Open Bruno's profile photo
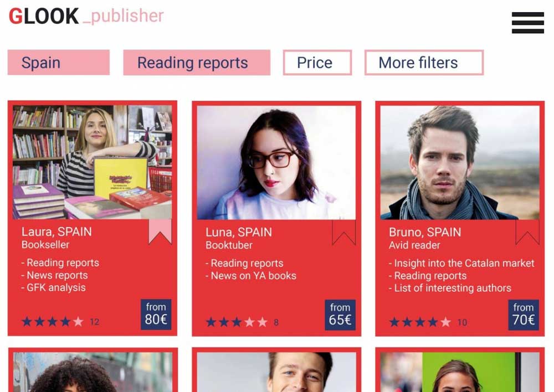The height and width of the screenshot is (392, 554). [x=460, y=162]
